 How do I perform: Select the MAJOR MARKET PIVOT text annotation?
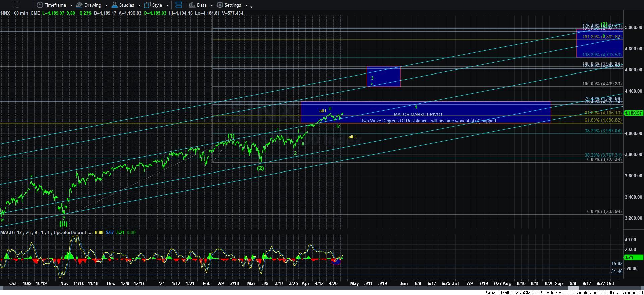[x=418, y=114]
